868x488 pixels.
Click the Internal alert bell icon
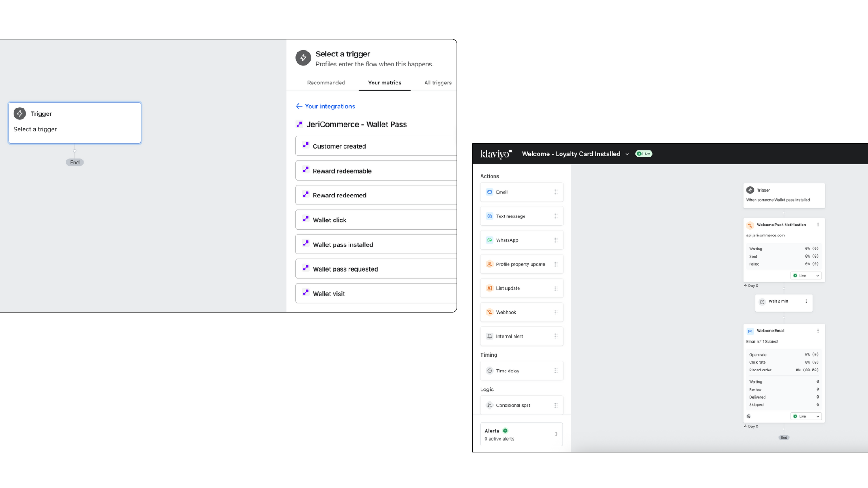(490, 336)
